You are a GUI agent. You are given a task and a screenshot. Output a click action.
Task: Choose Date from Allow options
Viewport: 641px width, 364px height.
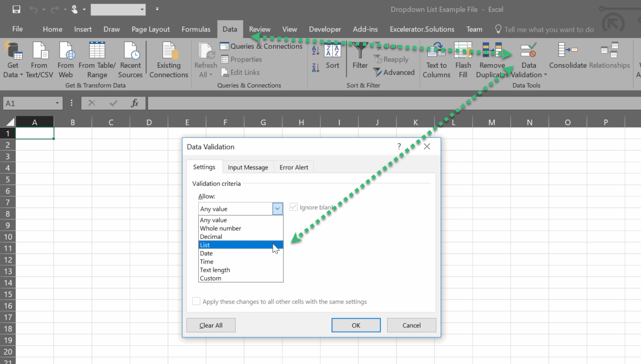tap(241, 253)
